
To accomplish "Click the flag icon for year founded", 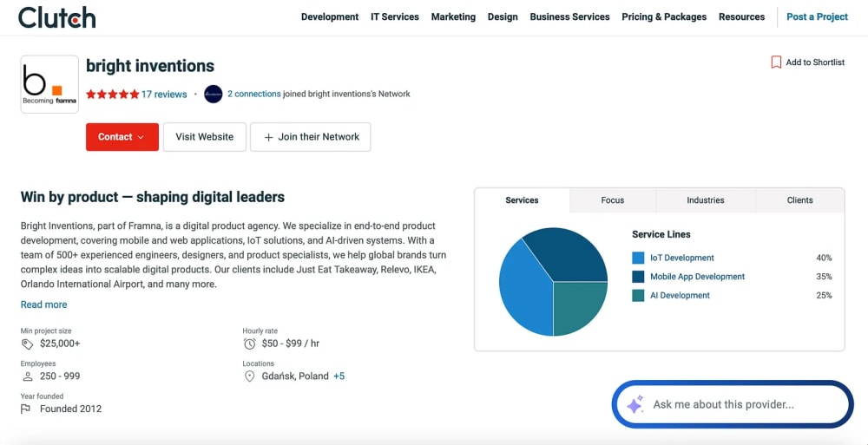I will [x=25, y=409].
